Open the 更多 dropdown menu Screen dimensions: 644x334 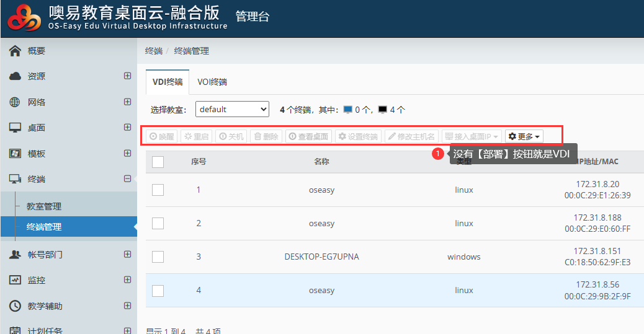click(524, 136)
